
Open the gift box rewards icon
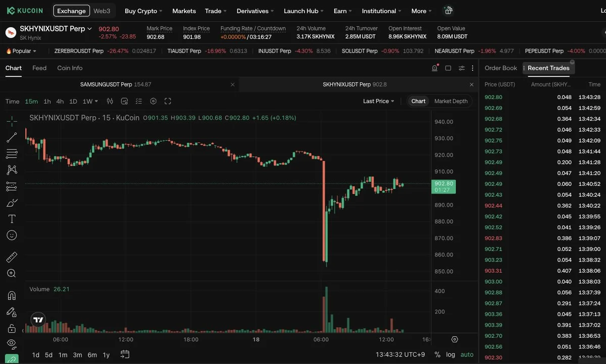pyautogui.click(x=448, y=11)
